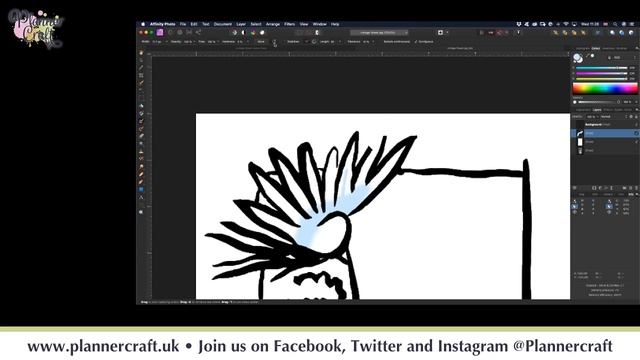Select the Background pixel layer
Image resolution: width=640 pixels, height=360 pixels.
tap(605, 124)
